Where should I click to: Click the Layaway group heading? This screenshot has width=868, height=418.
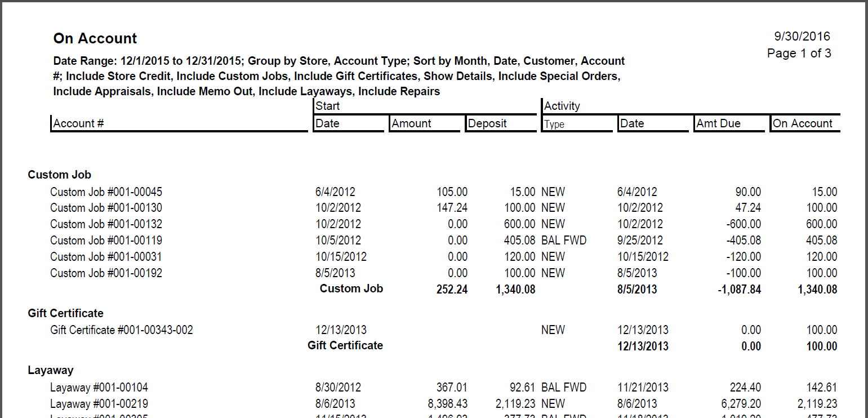(x=51, y=370)
